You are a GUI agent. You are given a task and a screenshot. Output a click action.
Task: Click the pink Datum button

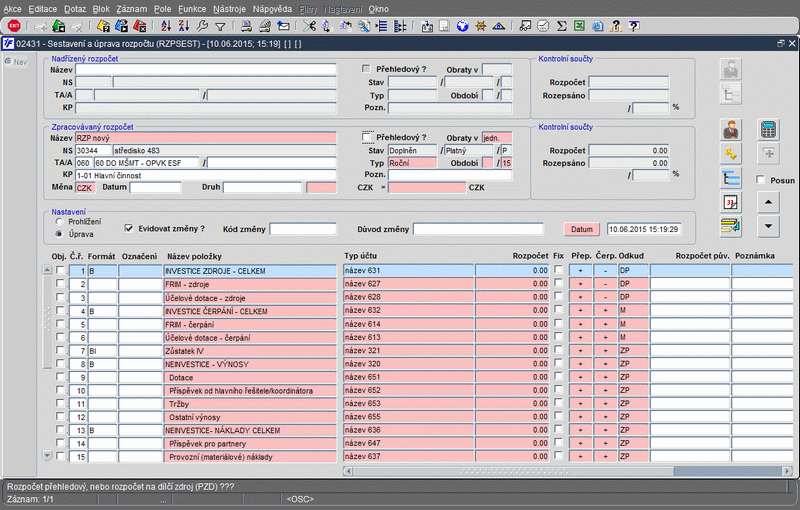tap(581, 229)
